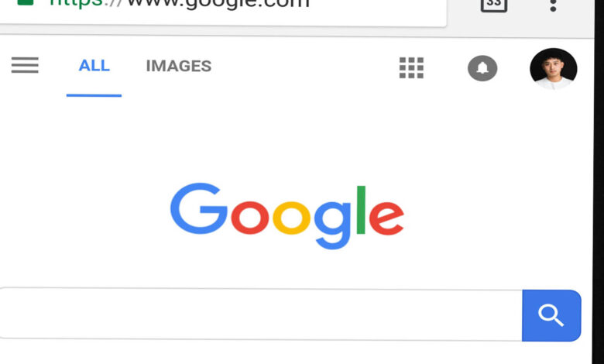Image resolution: width=604 pixels, height=364 pixels.
Task: Click the blue capital G in the logo
Action: click(x=198, y=208)
